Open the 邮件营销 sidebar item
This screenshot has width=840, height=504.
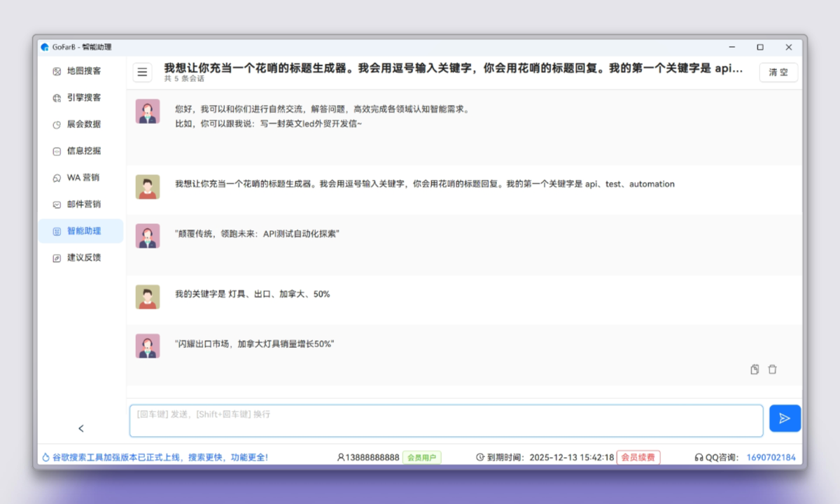80,204
